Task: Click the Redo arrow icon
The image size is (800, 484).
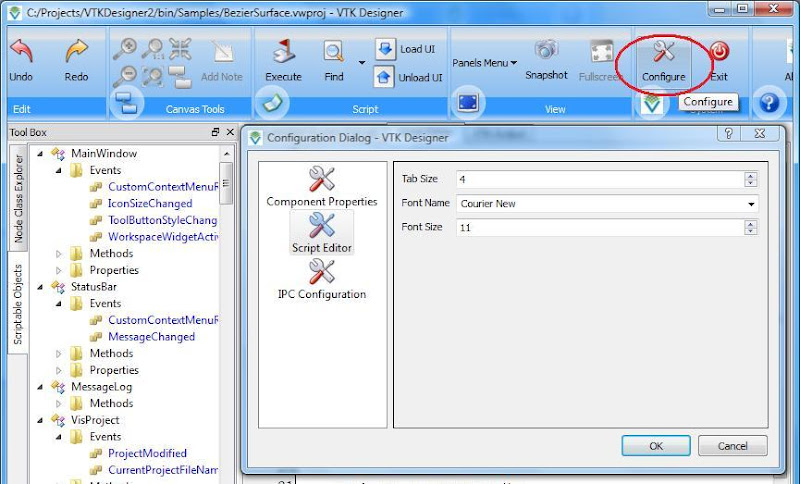Action: coord(77,51)
